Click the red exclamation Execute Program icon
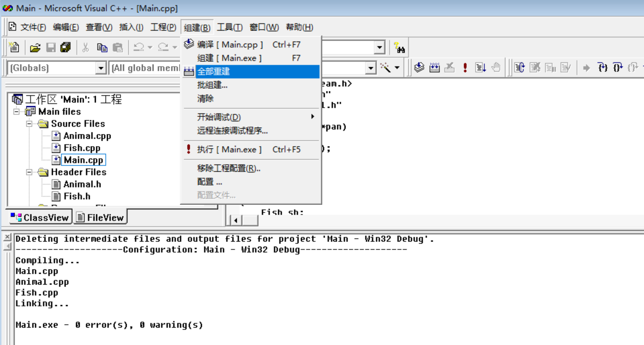The width and height of the screenshot is (644, 345). pyautogui.click(x=465, y=68)
